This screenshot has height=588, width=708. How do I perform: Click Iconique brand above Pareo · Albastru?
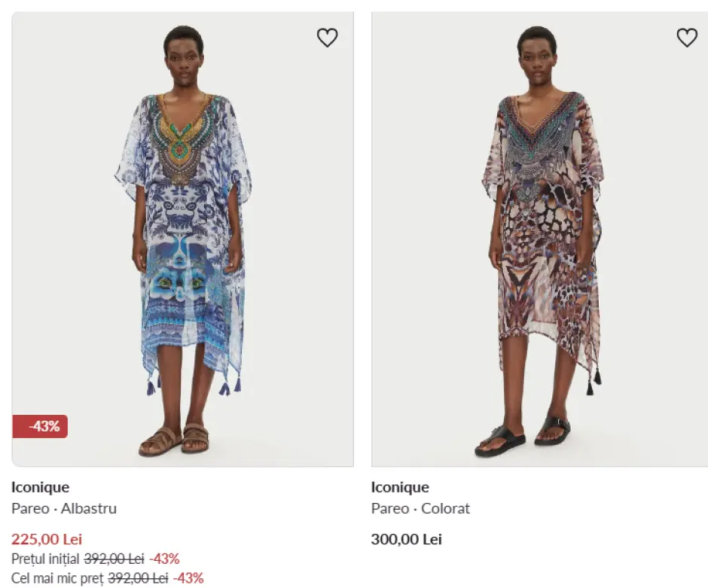(x=40, y=487)
